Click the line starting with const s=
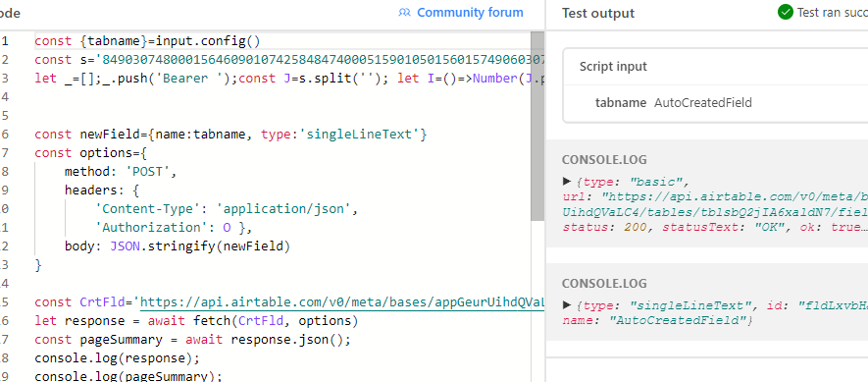This screenshot has height=382, width=868. pyautogui.click(x=289, y=59)
